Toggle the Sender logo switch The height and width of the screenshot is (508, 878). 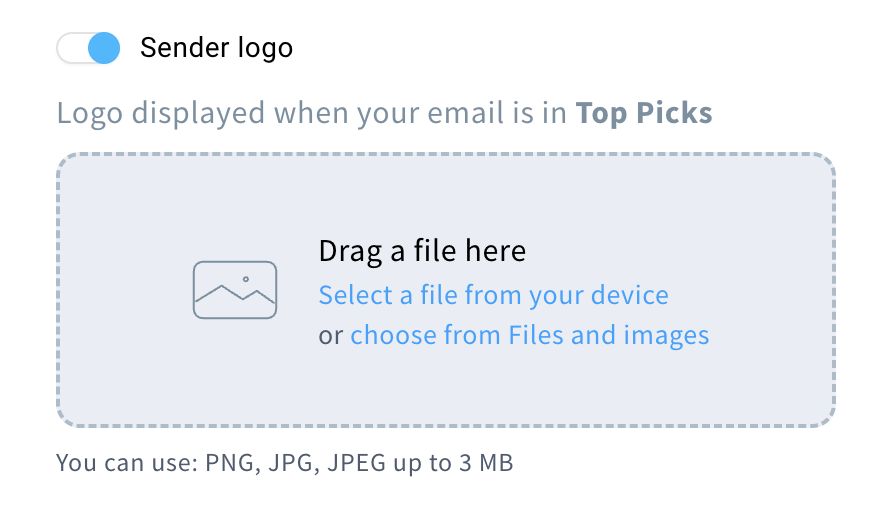[88, 48]
